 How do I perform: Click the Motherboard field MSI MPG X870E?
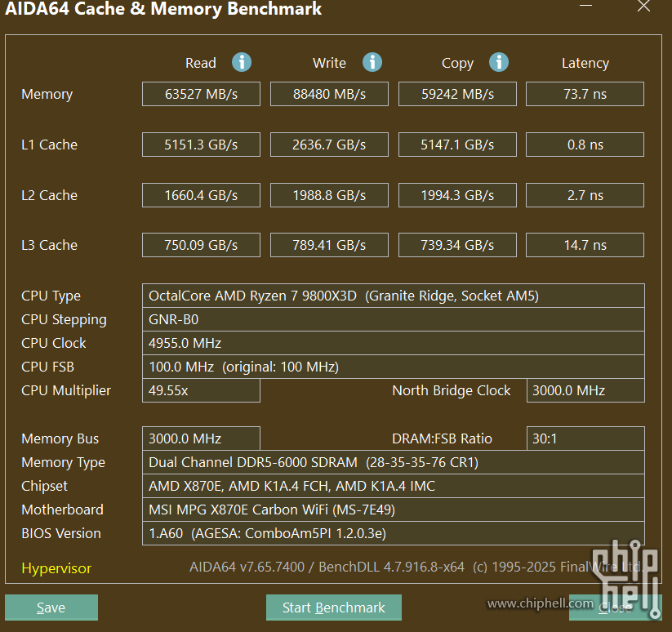pos(394,509)
